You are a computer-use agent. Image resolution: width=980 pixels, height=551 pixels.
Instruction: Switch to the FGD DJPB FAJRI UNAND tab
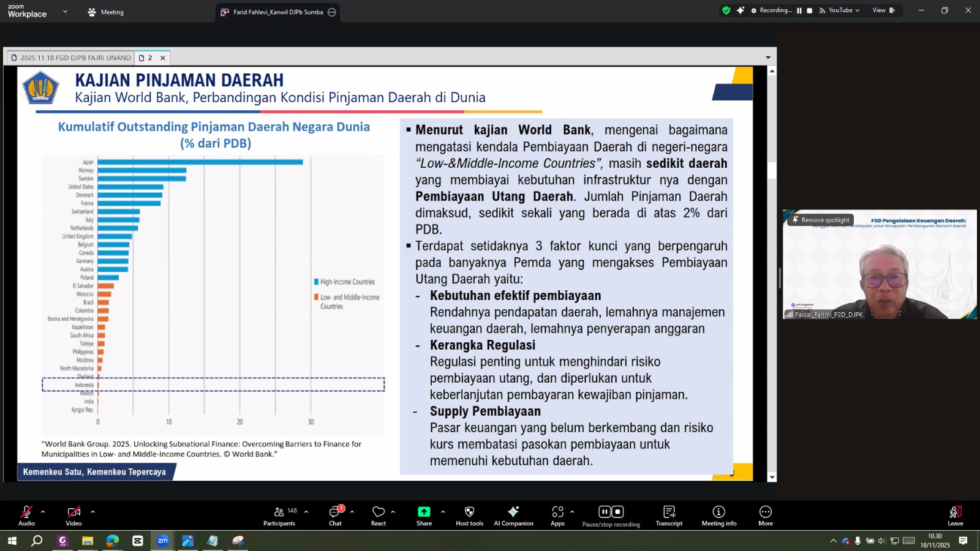pos(71,58)
